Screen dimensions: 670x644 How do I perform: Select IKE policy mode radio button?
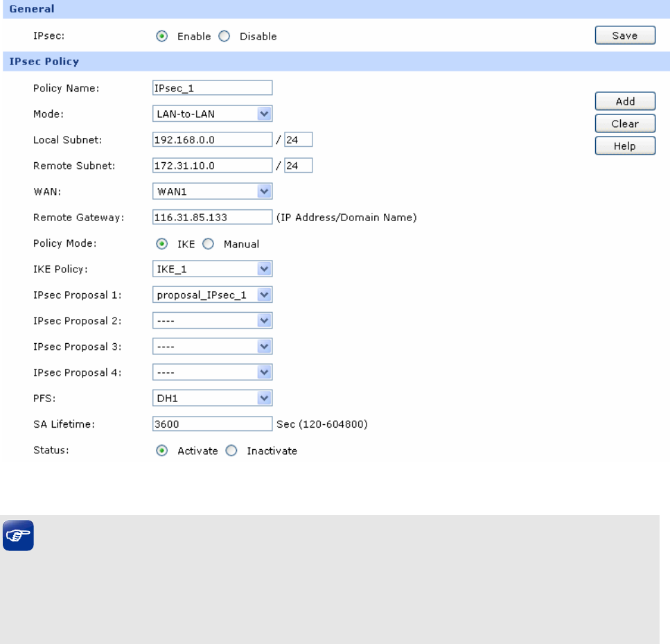click(x=162, y=244)
